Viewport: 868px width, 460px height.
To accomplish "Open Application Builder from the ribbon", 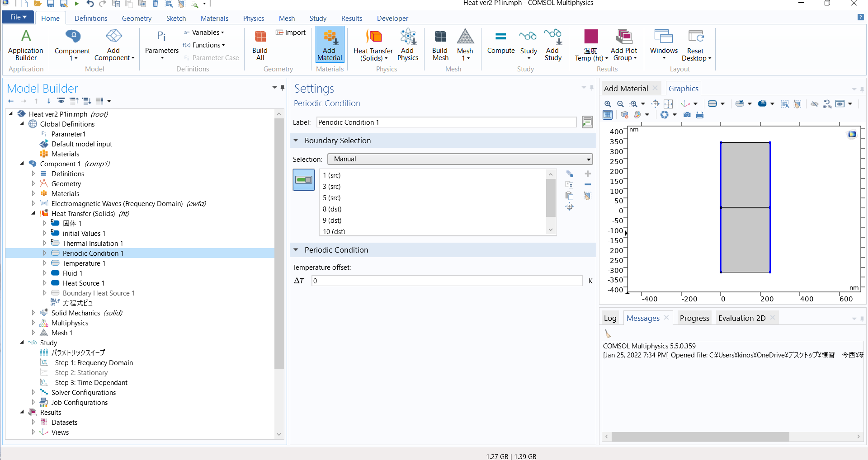I will click(26, 45).
